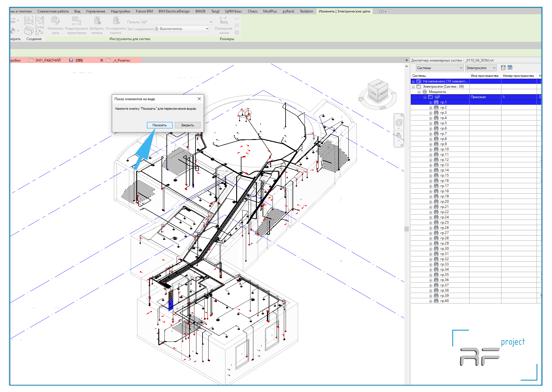This screenshot has width=552, height=392.
Task: Collapse the Электросети (Систем : 39) node
Action: (x=413, y=87)
